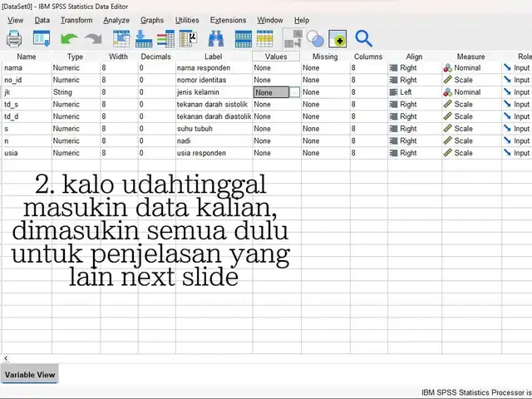Image resolution: width=532 pixels, height=399 pixels.
Task: Open the Measure cell for variable nama
Action: 470,68
